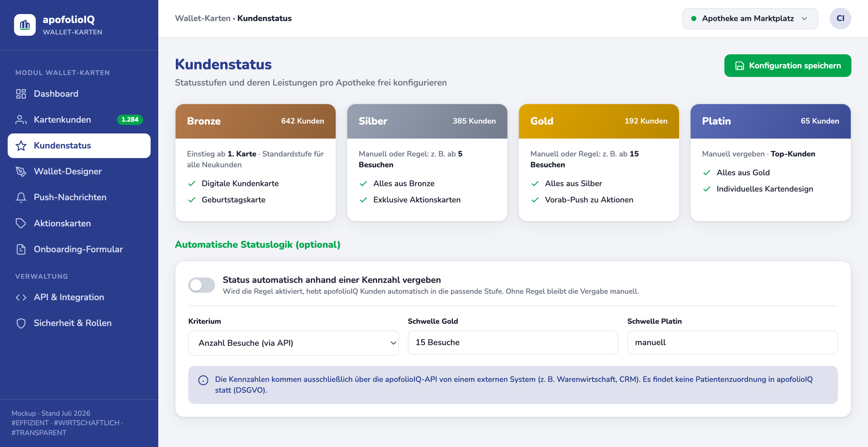Viewport: 868px width, 447px height.
Task: Click checkmark next to Digitale Kundenkarte
Action: click(192, 183)
